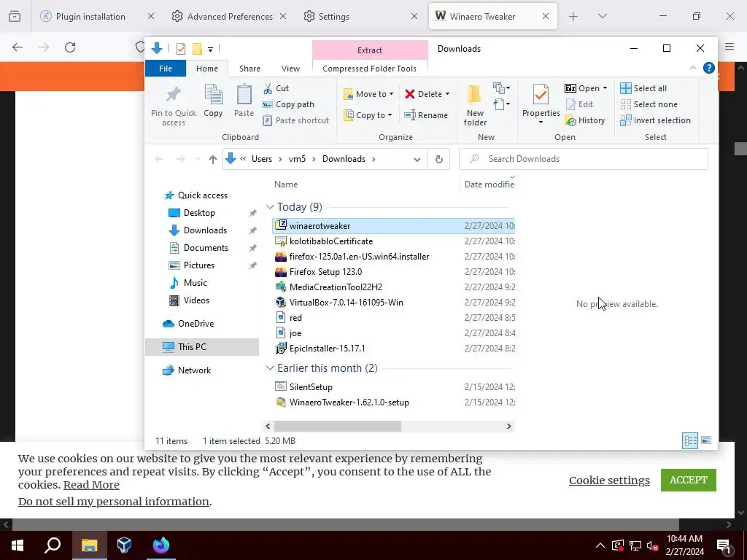Open Documents in navigation pane
This screenshot has width=747, height=560.
coord(206,248)
